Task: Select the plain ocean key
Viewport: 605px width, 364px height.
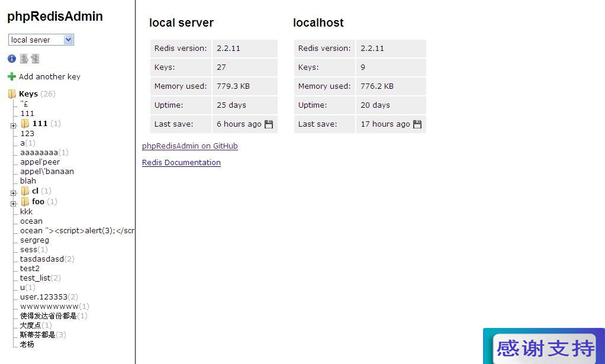Action: [31, 221]
